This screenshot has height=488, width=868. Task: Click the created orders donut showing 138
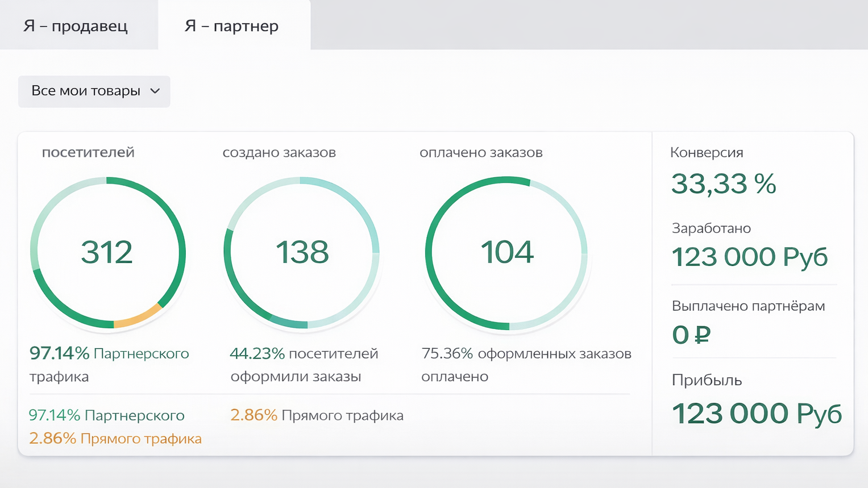coord(302,252)
